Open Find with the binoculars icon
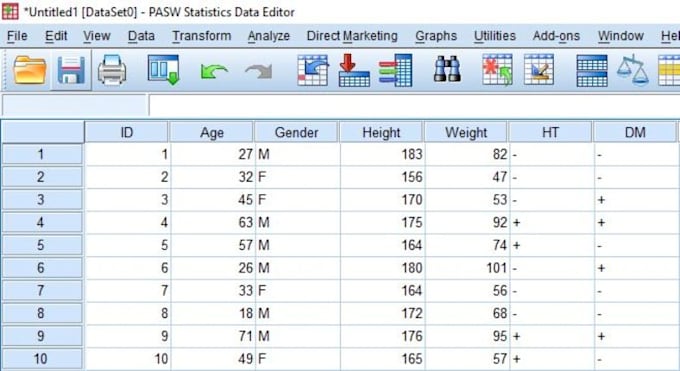680x371 pixels. (447, 69)
